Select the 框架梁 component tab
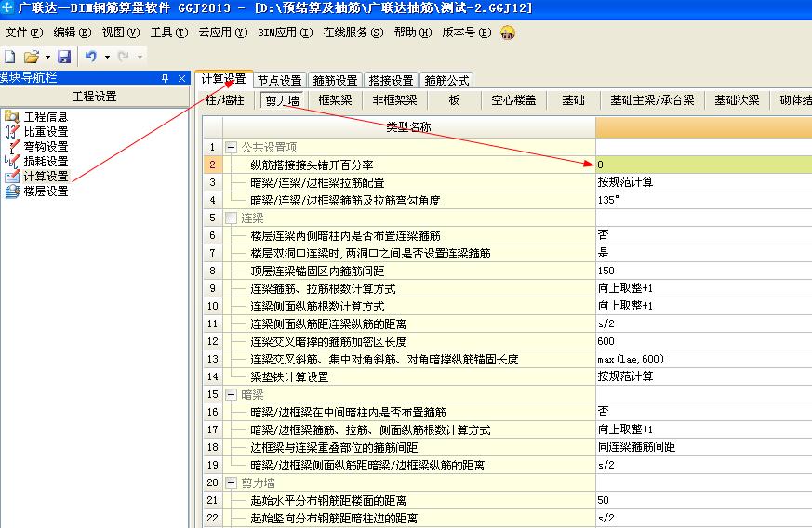The image size is (812, 528). pyautogui.click(x=335, y=99)
